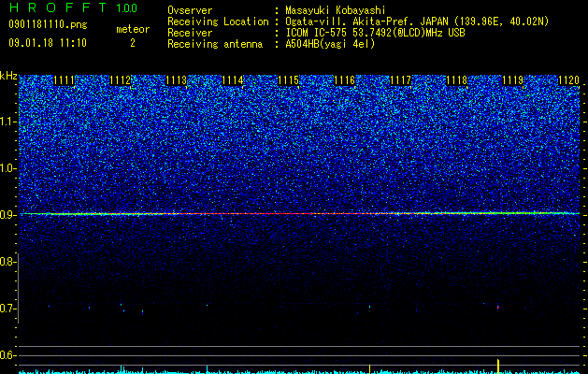Select the 1119 time label
Screen dimensions: 588x374
(x=512, y=80)
